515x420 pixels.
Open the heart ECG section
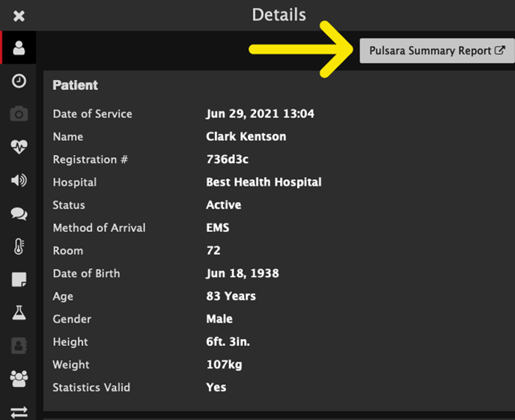[x=19, y=147]
